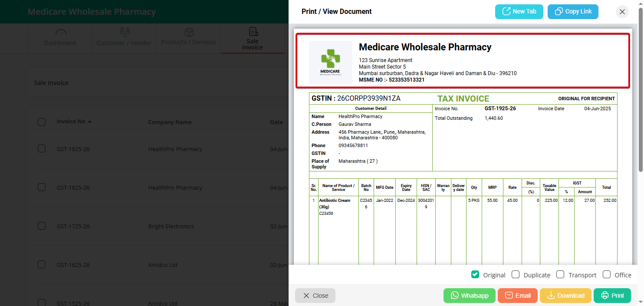
Task: Select the Office copy checkbox
Action: pos(607,274)
